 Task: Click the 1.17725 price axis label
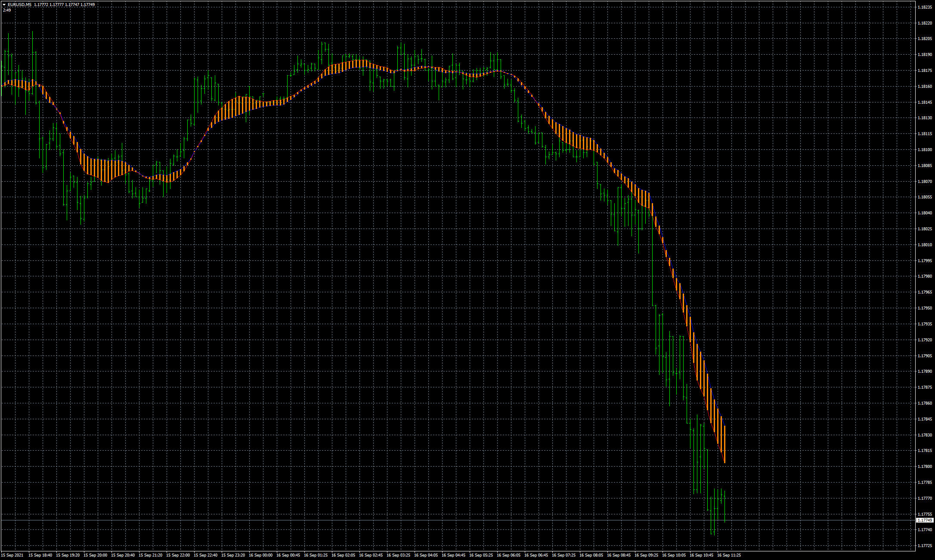tap(924, 546)
